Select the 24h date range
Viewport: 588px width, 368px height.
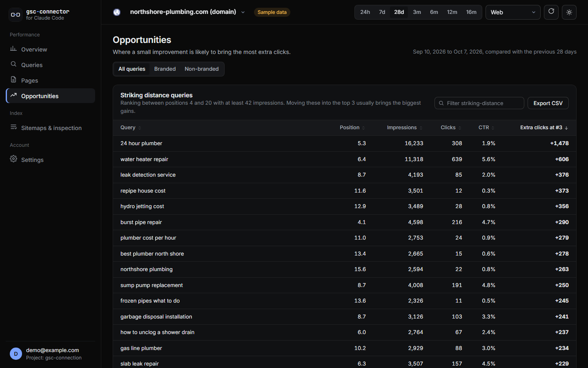coord(365,12)
